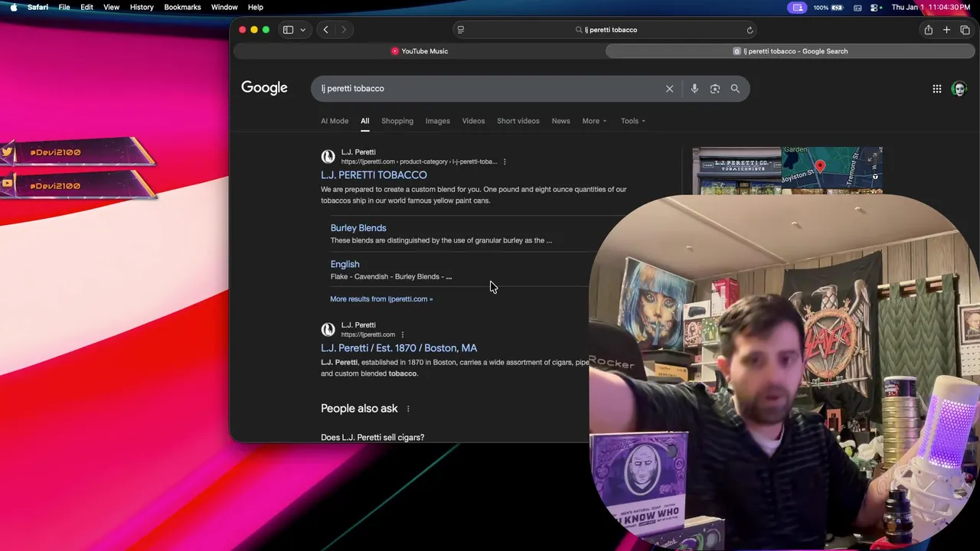Image resolution: width=980 pixels, height=551 pixels.
Task: Open Google account avatar
Action: (959, 89)
